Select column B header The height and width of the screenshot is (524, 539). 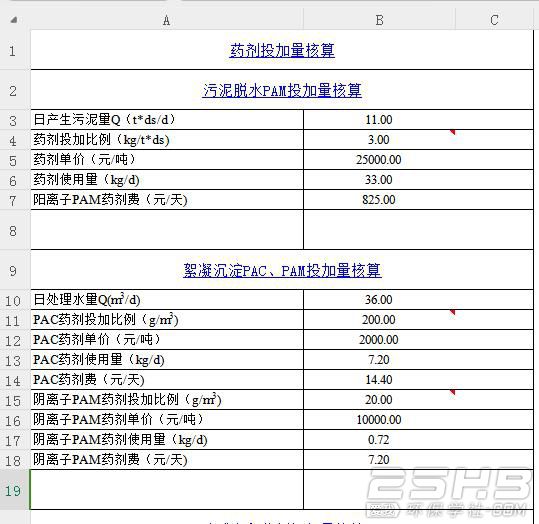[x=379, y=20]
